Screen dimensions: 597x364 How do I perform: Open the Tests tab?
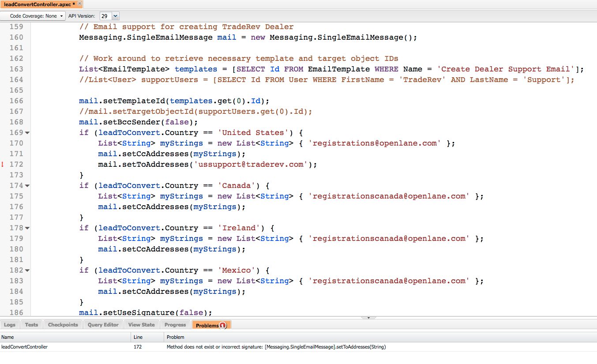tap(31, 325)
